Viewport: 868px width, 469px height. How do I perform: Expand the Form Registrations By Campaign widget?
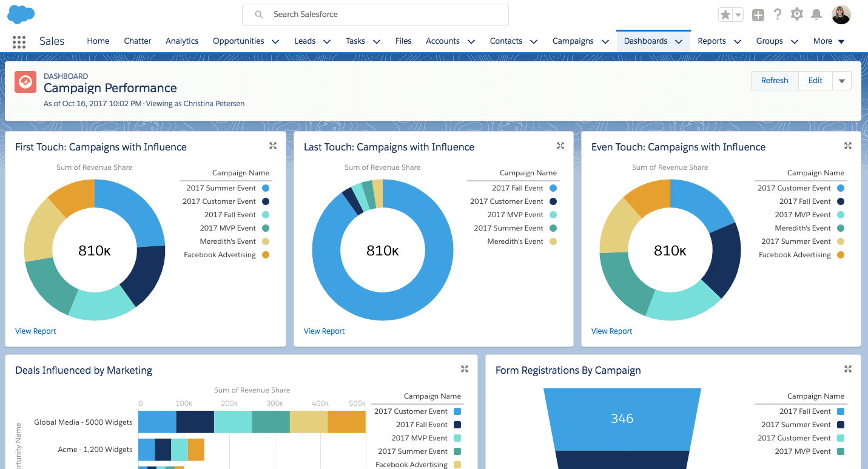[847, 369]
